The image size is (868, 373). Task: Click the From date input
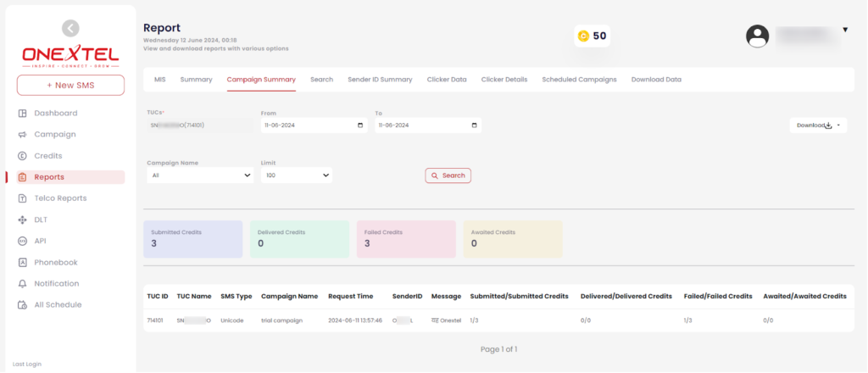click(x=314, y=125)
